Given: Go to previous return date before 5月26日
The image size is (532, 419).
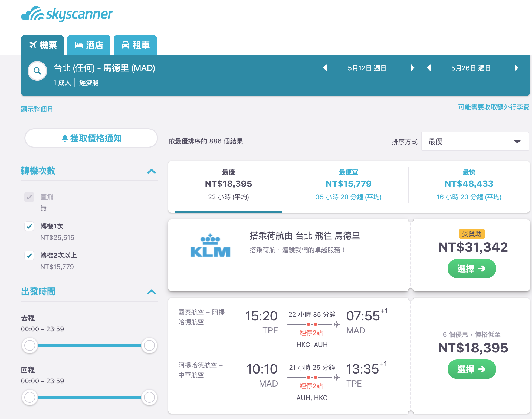Looking at the screenshot, I should point(429,68).
